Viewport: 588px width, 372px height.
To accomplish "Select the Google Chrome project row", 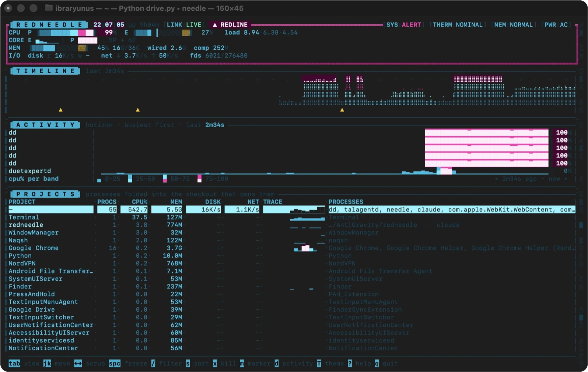I will pyautogui.click(x=292, y=248).
